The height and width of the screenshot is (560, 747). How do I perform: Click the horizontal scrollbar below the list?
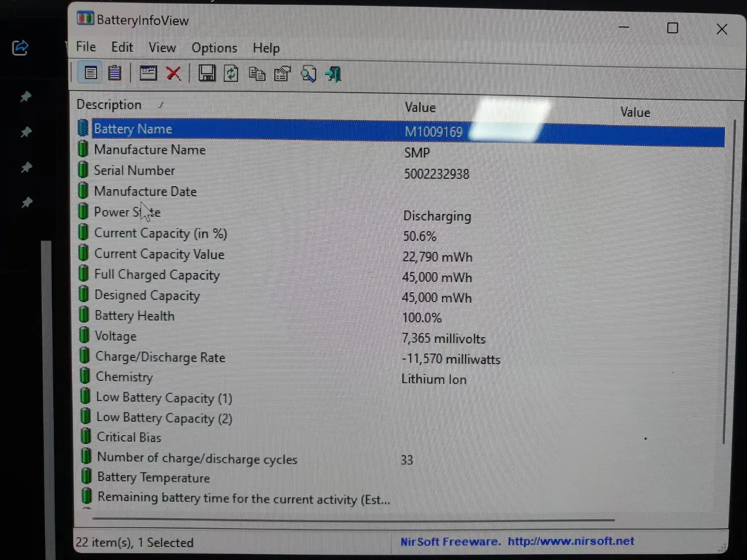[x=354, y=520]
